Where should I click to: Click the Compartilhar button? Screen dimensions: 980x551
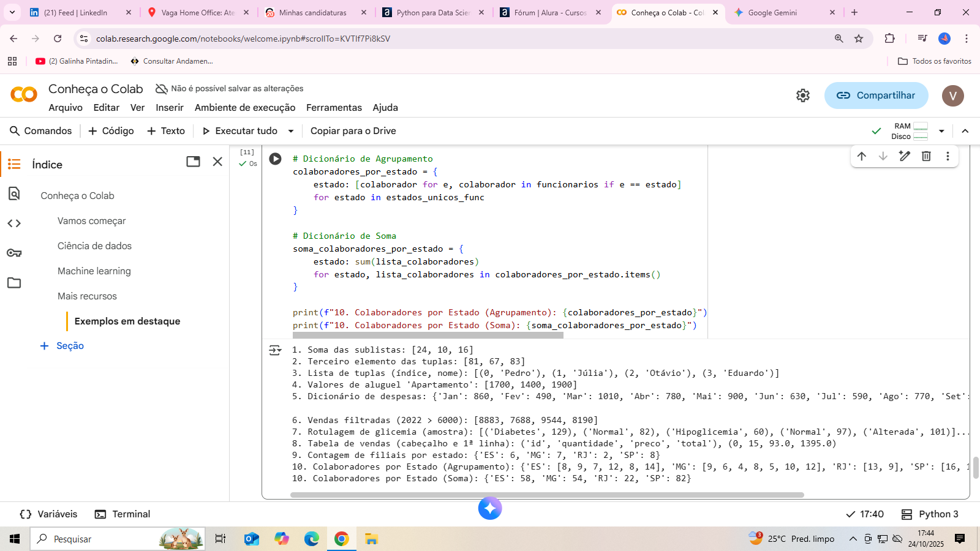(876, 96)
